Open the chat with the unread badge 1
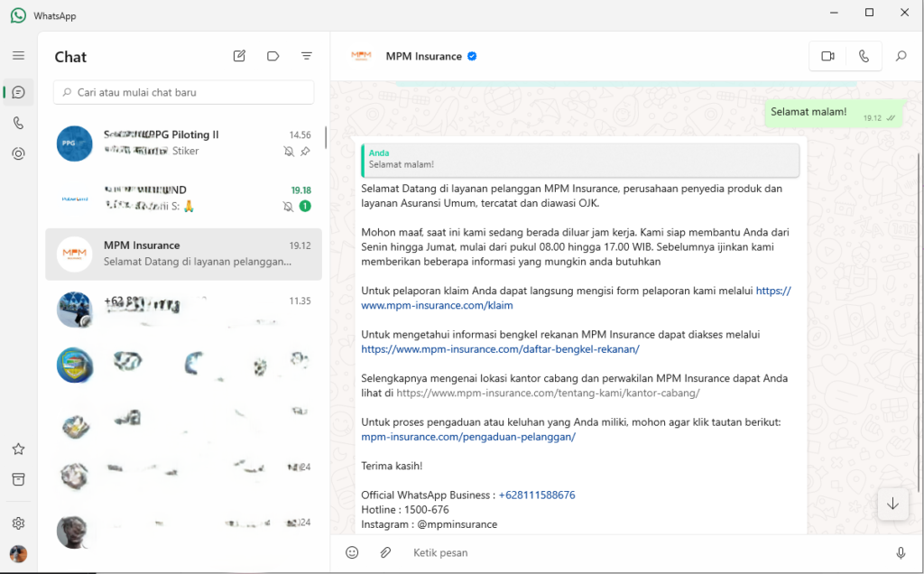The image size is (924, 574). (x=183, y=199)
